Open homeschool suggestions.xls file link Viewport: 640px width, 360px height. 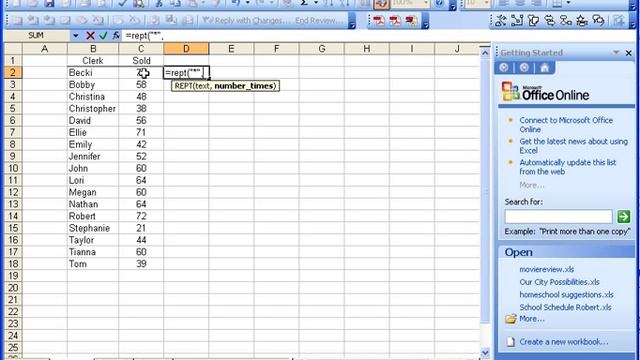(x=566, y=295)
